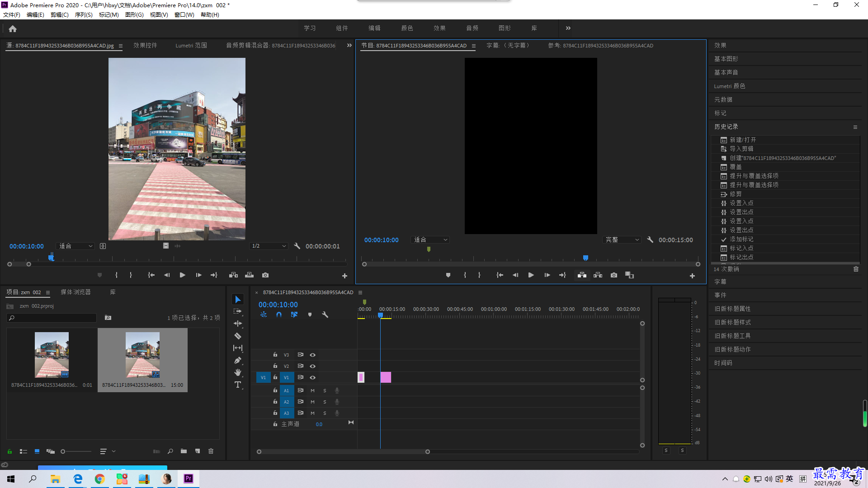Viewport: 868px width, 488px height.
Task: Open Program playback resolution dropdown
Action: [x=622, y=239]
